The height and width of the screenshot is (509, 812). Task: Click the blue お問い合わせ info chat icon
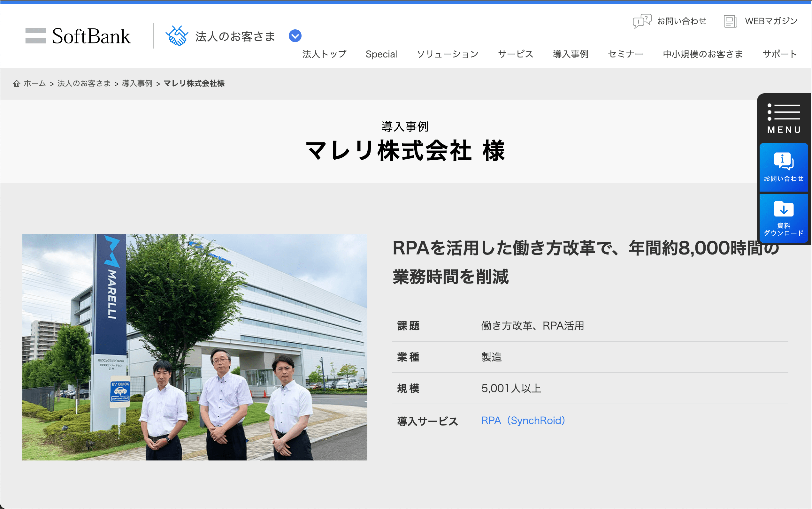point(784,161)
